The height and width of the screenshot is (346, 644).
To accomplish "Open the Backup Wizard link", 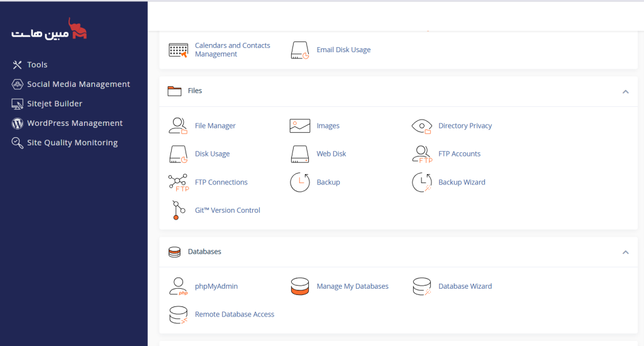I will click(462, 182).
